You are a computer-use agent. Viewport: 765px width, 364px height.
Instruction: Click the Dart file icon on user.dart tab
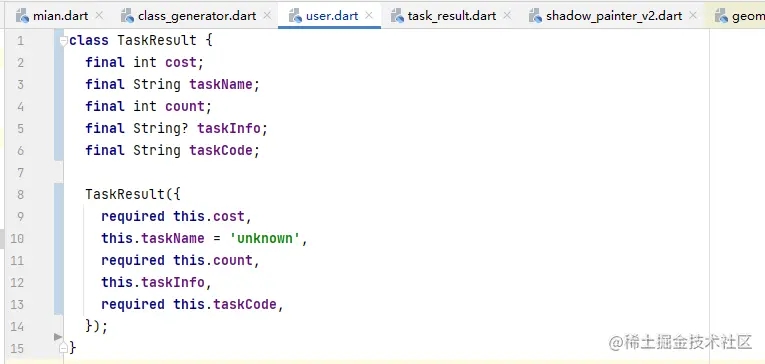coord(295,16)
